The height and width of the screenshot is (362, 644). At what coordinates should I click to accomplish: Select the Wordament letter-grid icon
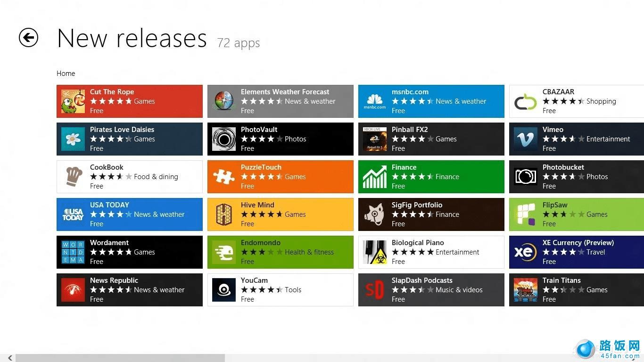coord(73,252)
